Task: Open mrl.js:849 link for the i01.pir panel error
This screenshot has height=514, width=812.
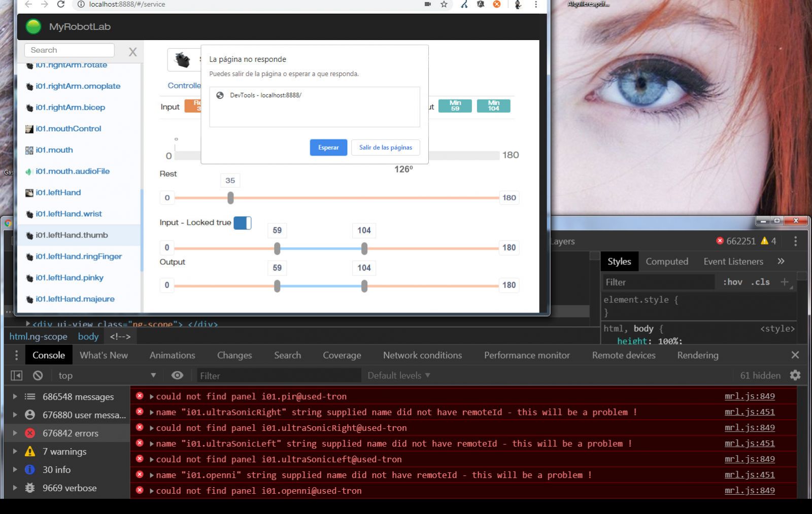Action: pos(750,396)
